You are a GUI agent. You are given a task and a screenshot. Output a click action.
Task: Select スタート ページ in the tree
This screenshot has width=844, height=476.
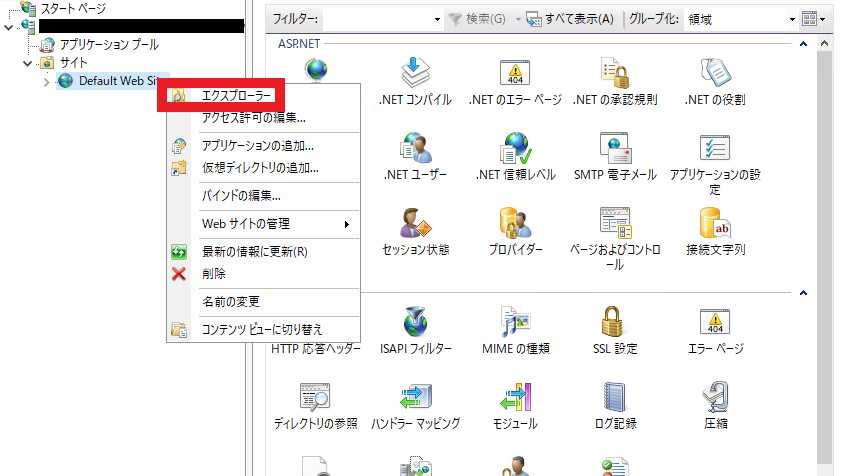[x=73, y=9]
